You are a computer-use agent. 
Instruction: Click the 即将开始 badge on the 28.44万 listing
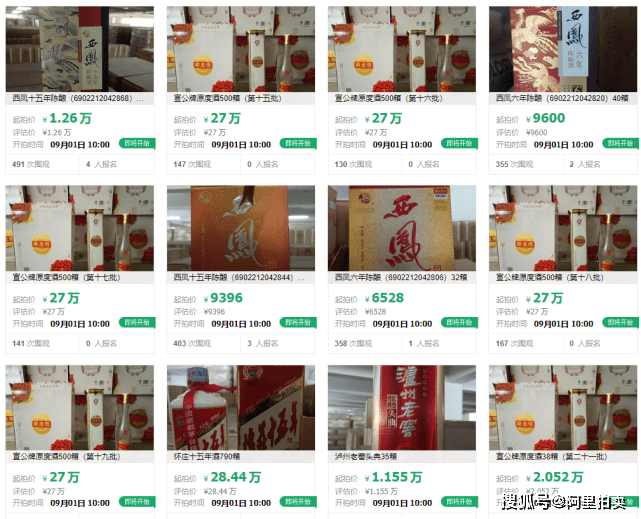[x=298, y=501]
